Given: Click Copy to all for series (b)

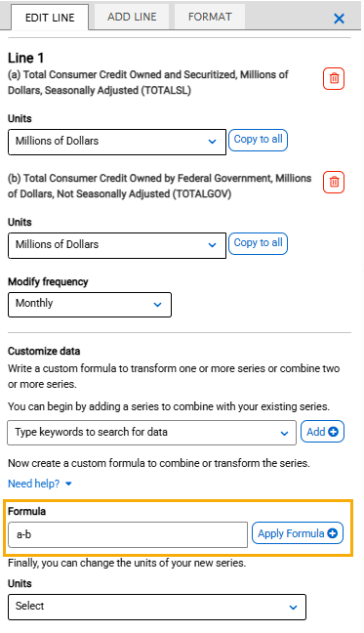Looking at the screenshot, I should coord(258,243).
